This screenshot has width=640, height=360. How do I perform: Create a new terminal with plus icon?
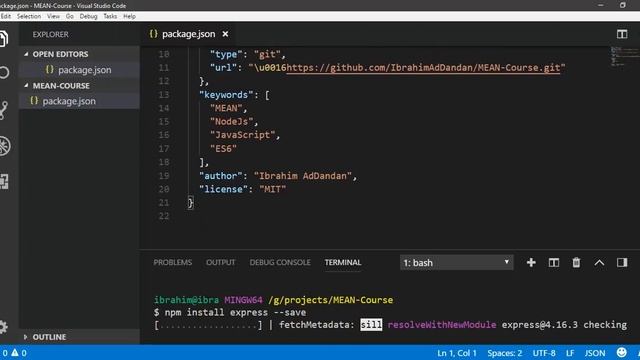click(x=531, y=262)
